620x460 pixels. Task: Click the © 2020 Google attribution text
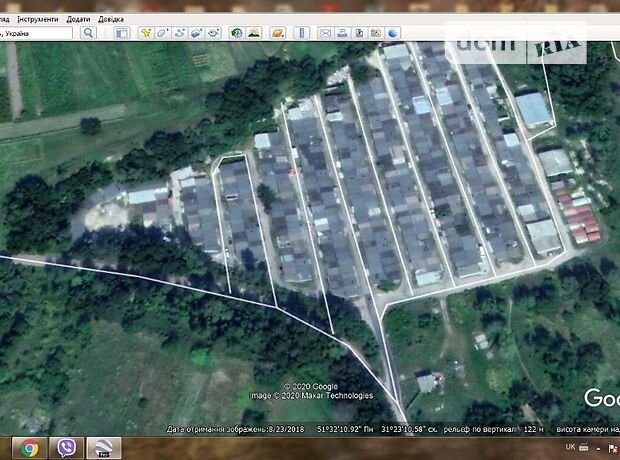point(311,386)
